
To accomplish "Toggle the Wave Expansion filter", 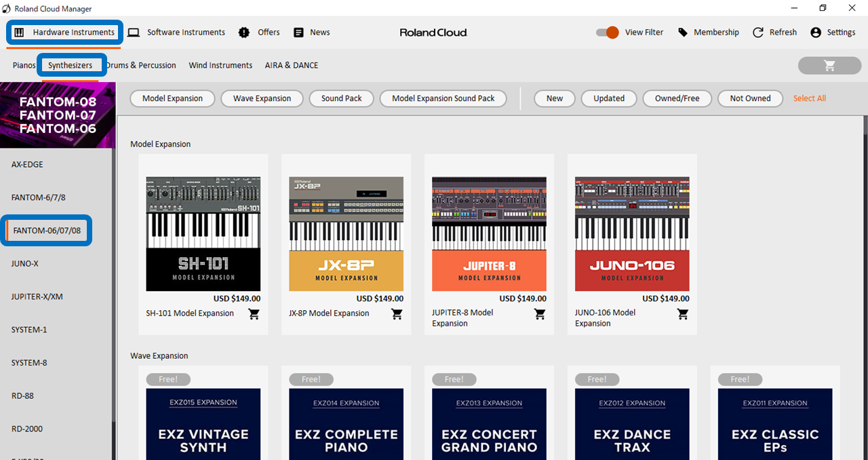I will [262, 98].
